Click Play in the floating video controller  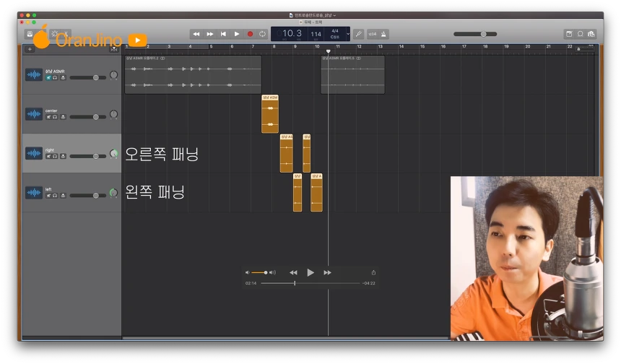click(x=310, y=272)
